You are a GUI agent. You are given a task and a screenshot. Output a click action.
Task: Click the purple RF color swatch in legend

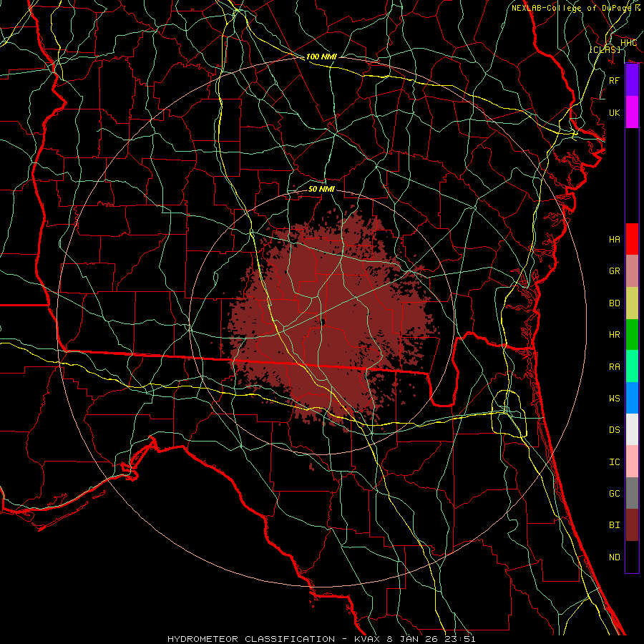pos(632,80)
